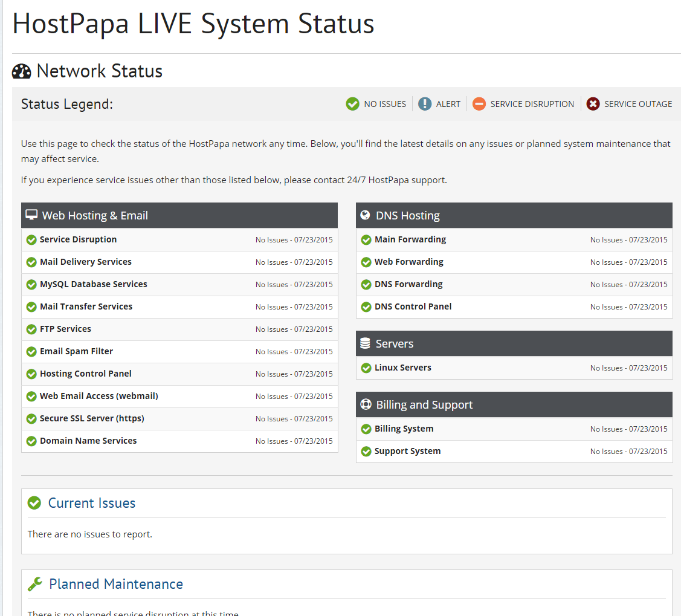The width and height of the screenshot is (681, 616).
Task: Open the Planned Maintenance heading
Action: (116, 584)
